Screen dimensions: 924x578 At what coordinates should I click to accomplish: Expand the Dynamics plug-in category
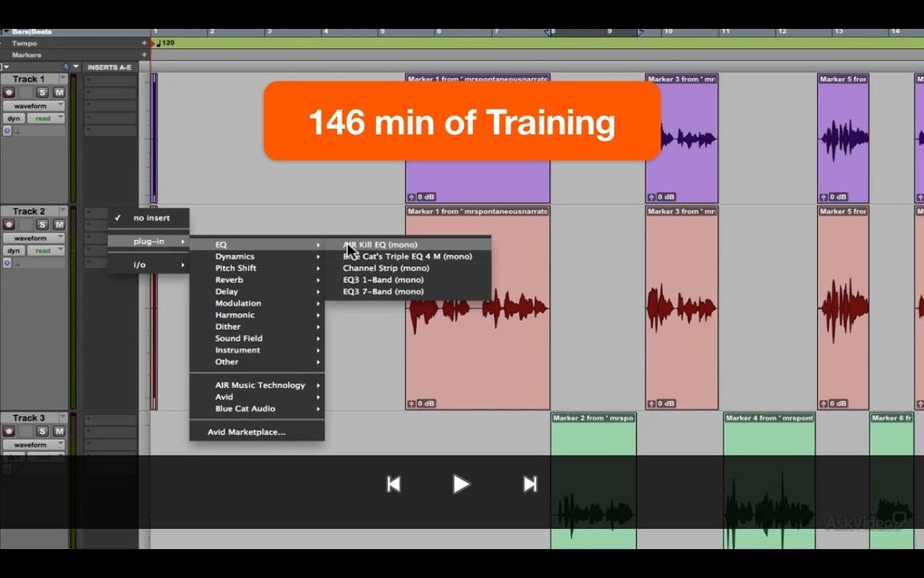click(x=257, y=256)
